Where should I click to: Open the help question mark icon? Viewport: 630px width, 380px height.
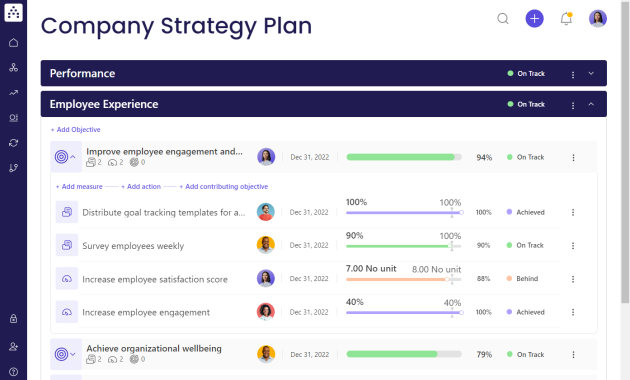[13, 372]
